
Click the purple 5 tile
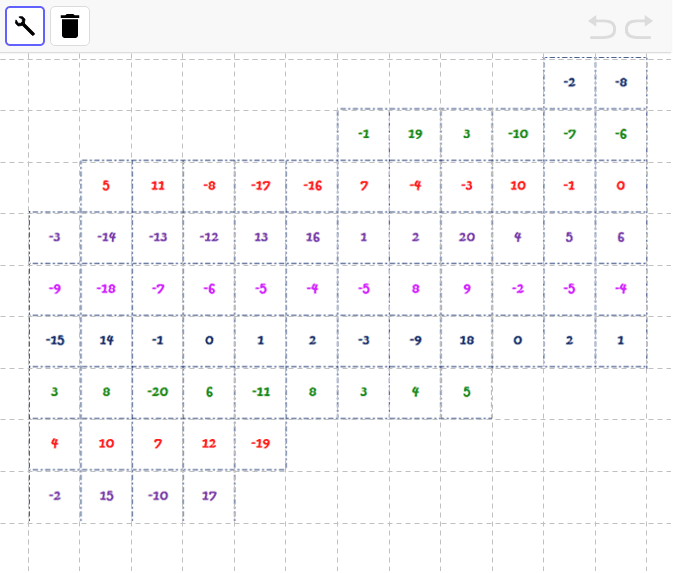click(570, 237)
